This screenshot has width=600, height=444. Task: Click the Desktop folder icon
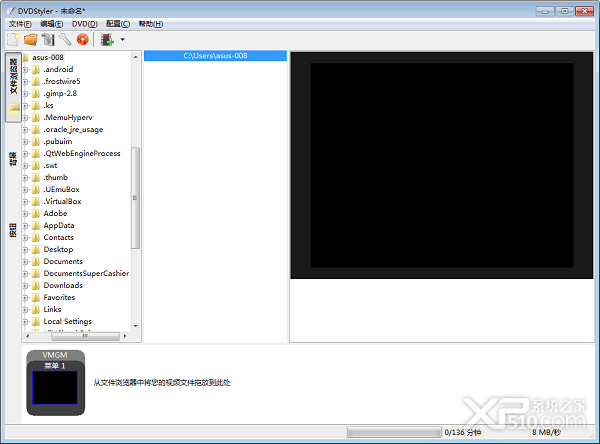pos(36,250)
